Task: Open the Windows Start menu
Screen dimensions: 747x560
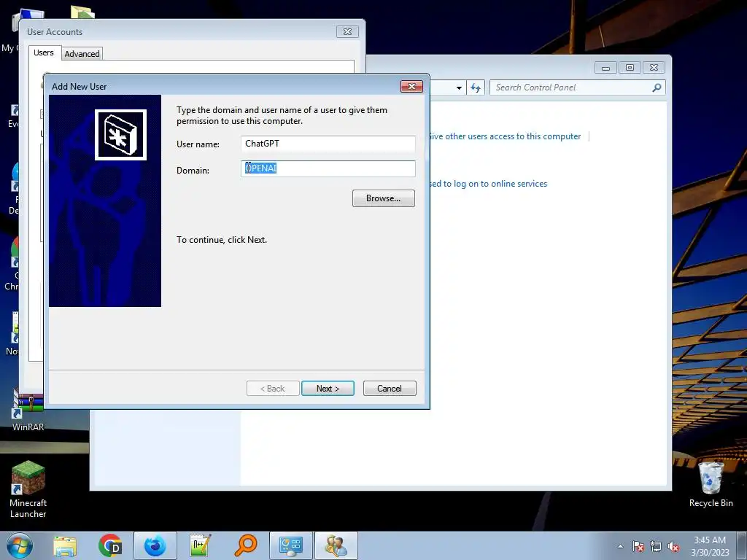Action: pos(19,545)
